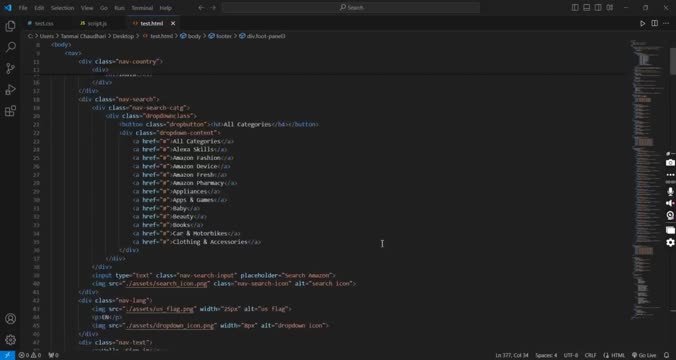Open the Run menu
This screenshot has height=360, width=676.
119,8
